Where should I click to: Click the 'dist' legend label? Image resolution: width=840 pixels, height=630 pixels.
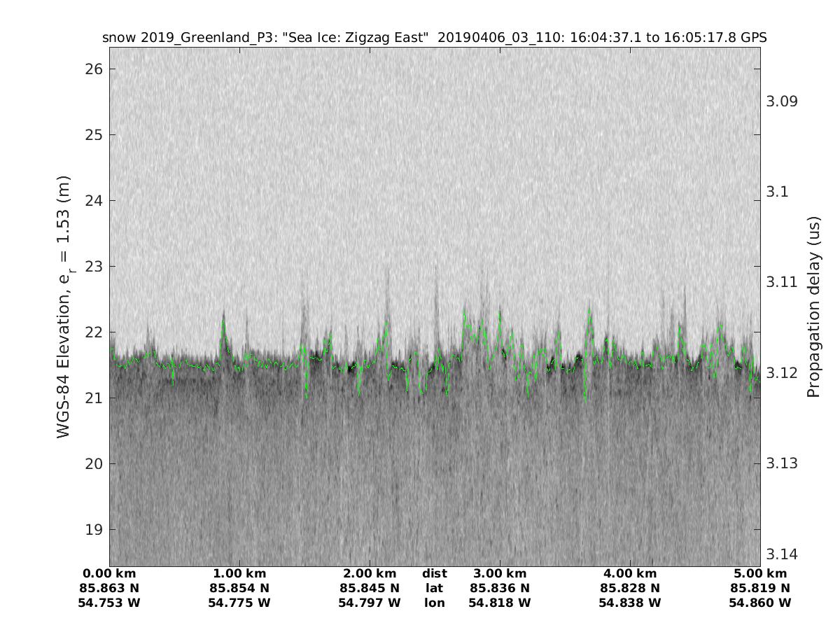point(434,573)
